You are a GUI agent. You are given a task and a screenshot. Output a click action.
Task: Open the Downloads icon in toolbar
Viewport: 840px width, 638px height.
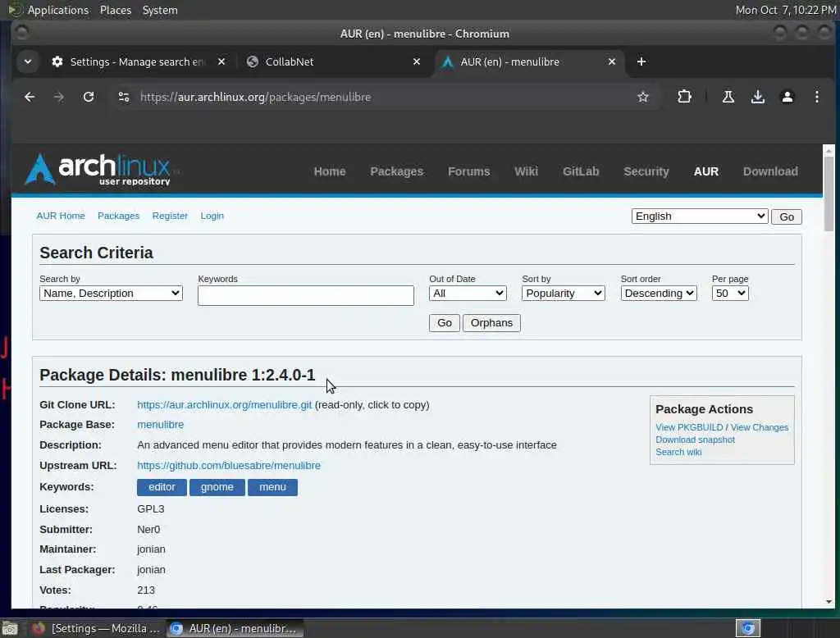[757, 97]
